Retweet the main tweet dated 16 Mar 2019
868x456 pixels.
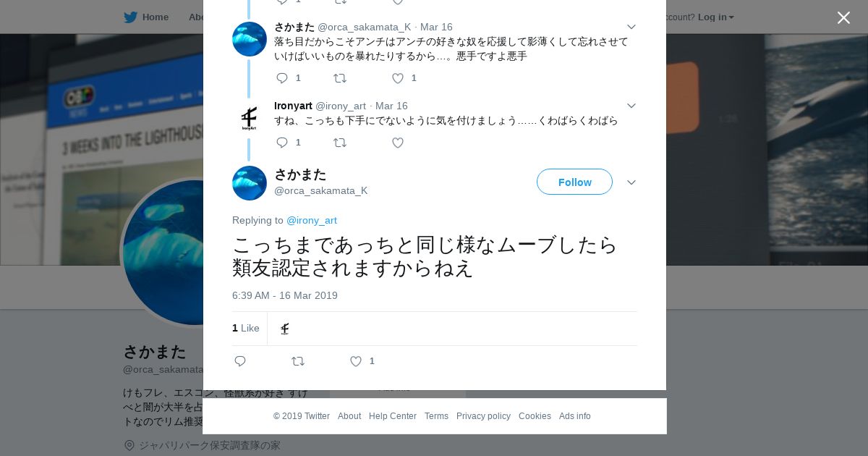pos(298,361)
